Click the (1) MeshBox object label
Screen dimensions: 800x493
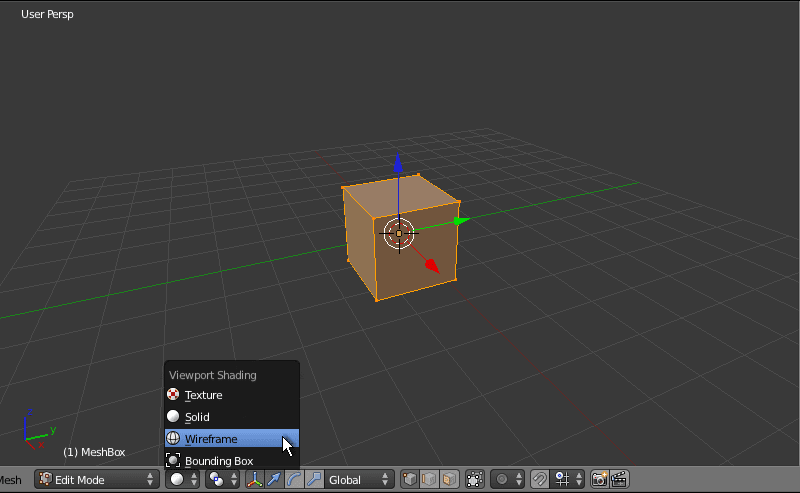94,452
